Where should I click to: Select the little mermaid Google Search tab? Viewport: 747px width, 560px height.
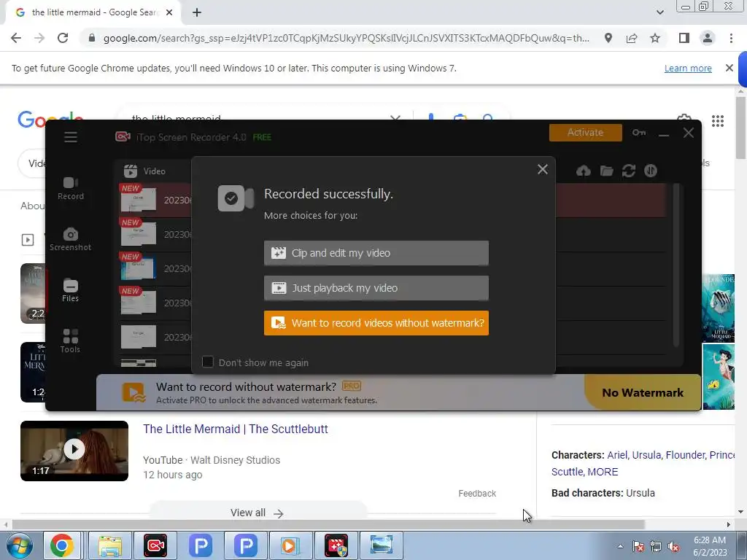tap(94, 12)
